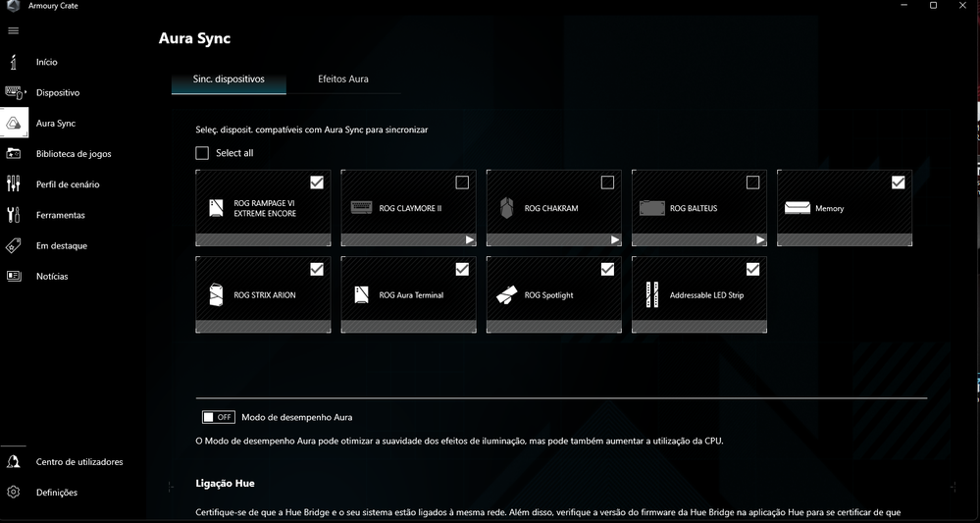Screen dimensions: 980x523
Task: Click the Dispositivo keyboard-mouse icon
Action: tap(14, 92)
